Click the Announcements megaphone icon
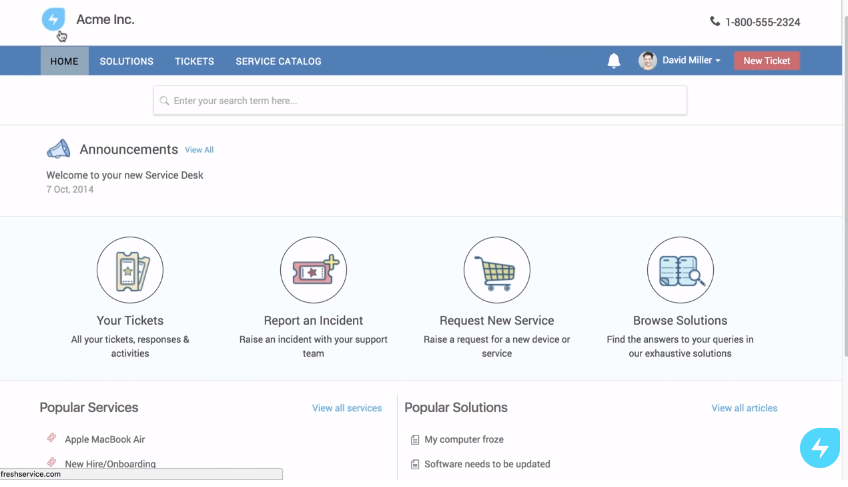Screen dimensions: 848x487 (x=58, y=149)
